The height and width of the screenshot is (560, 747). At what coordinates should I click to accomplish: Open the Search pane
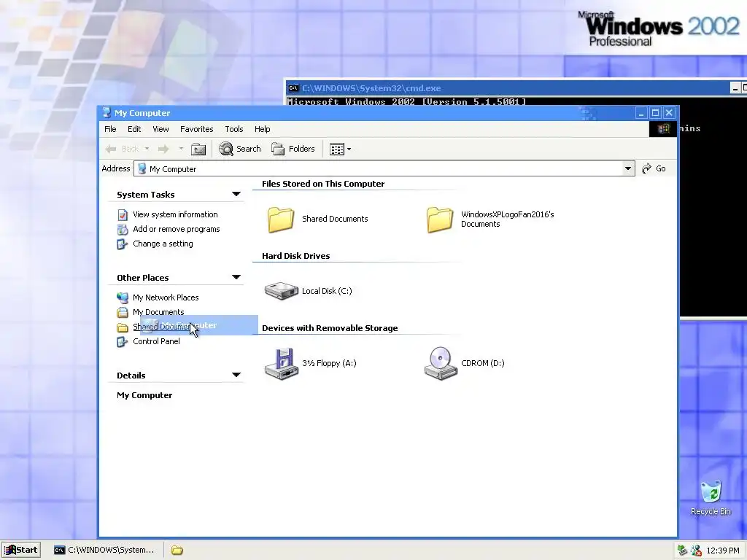[239, 149]
